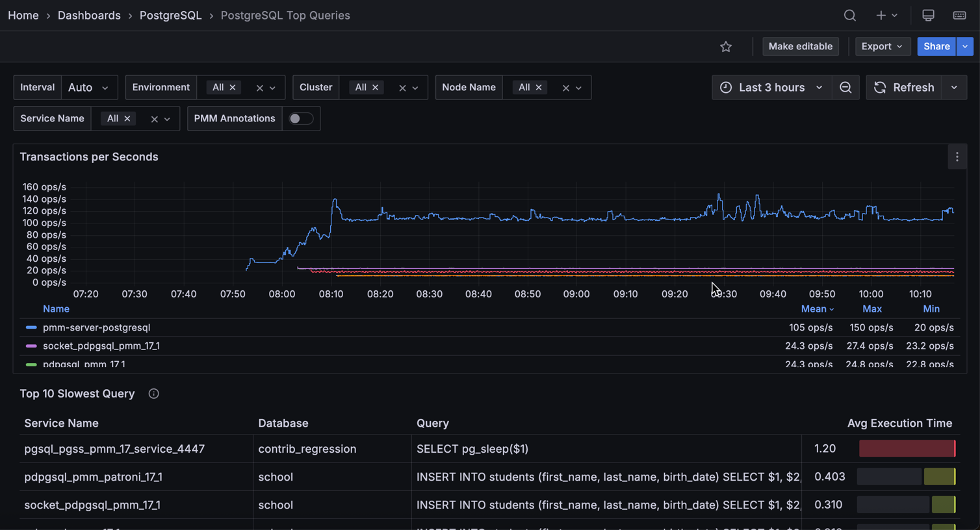The height and width of the screenshot is (530, 980).
Task: Navigate to the Dashboards breadcrumb
Action: [89, 15]
